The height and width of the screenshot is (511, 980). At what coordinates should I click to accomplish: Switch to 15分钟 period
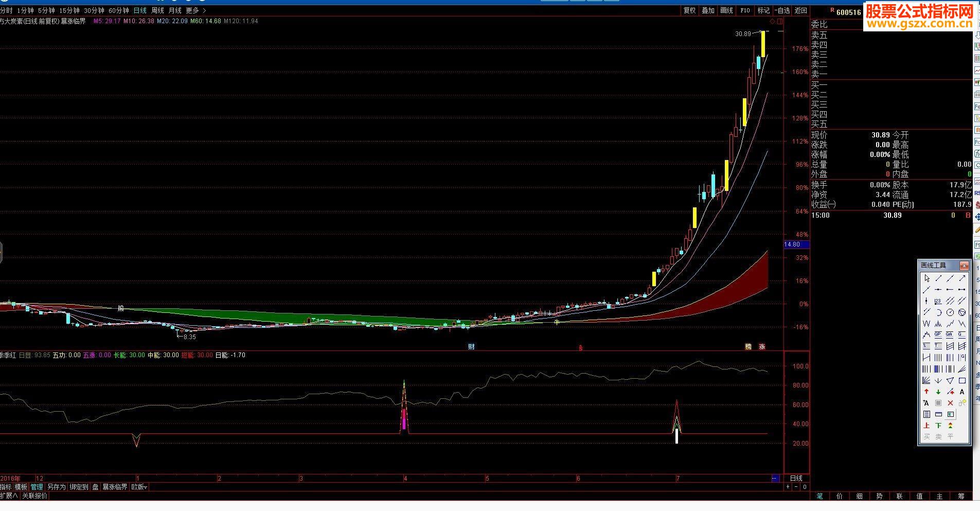click(69, 10)
